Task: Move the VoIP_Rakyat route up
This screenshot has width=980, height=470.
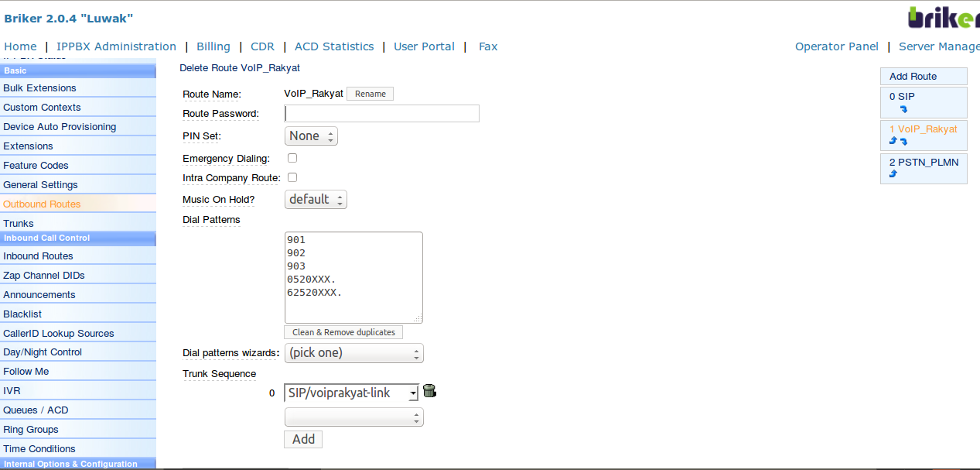Action: click(893, 141)
